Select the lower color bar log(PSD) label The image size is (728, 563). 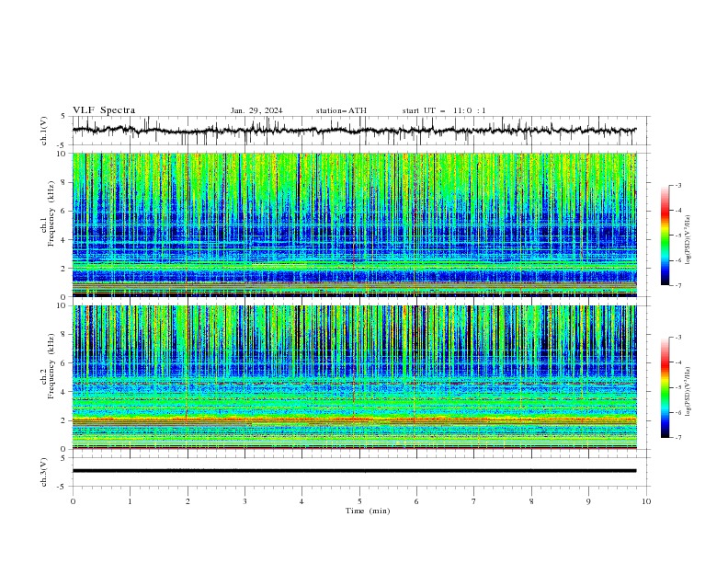(x=688, y=392)
